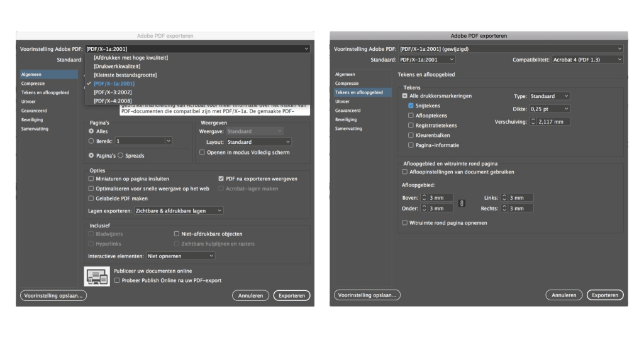Tick Gelabelde PDF maken checkbox

(x=91, y=199)
